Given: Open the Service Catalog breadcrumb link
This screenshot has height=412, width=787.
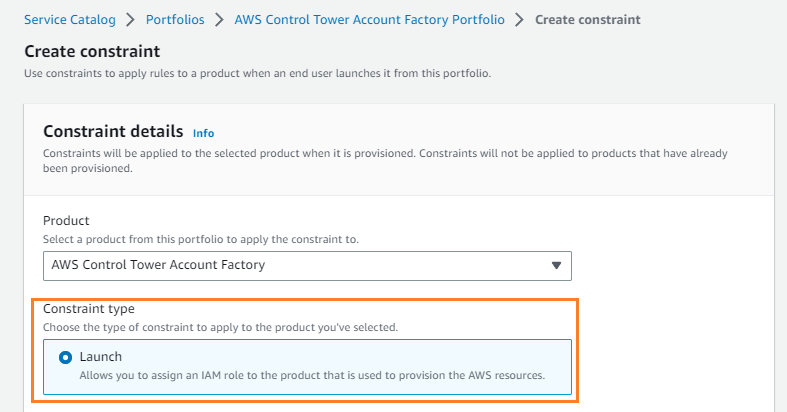Looking at the screenshot, I should (x=70, y=20).
